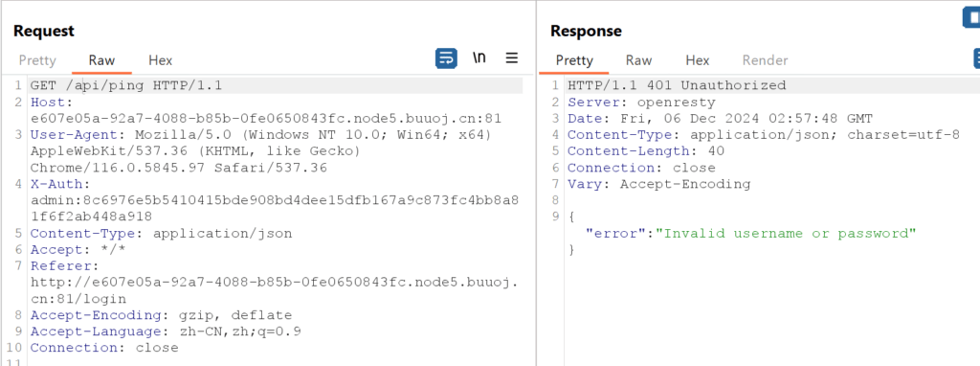Click the GET /api/ping request line
The image size is (980, 366).
click(x=126, y=85)
